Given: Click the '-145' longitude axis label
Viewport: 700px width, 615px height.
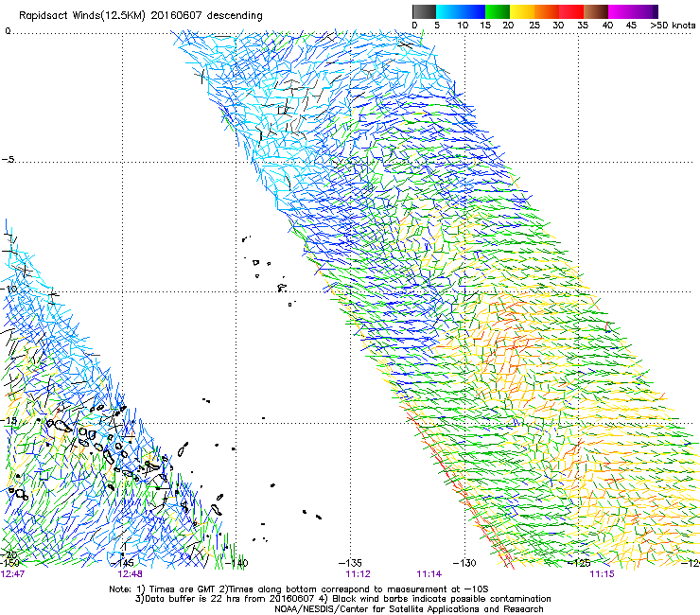Looking at the screenshot, I should point(122,563).
